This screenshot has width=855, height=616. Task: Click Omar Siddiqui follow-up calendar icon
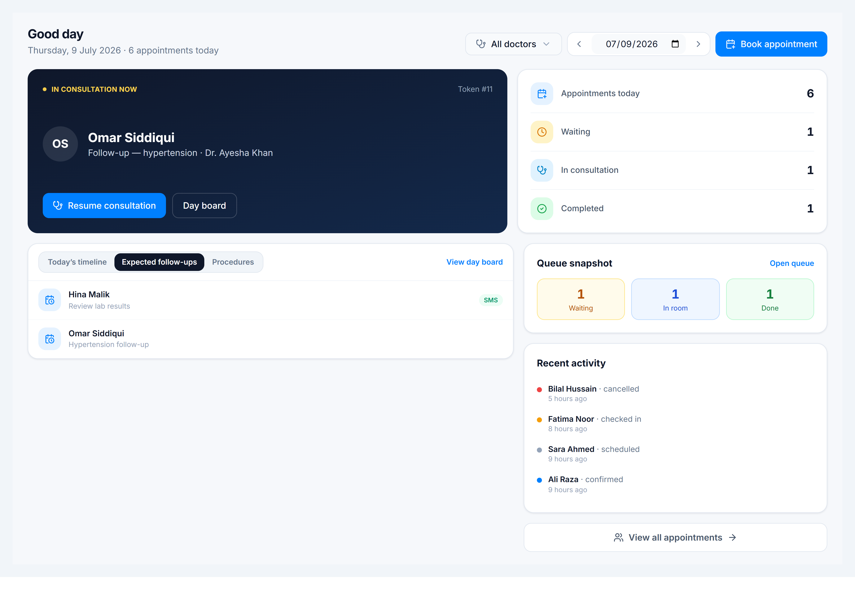[x=50, y=339]
